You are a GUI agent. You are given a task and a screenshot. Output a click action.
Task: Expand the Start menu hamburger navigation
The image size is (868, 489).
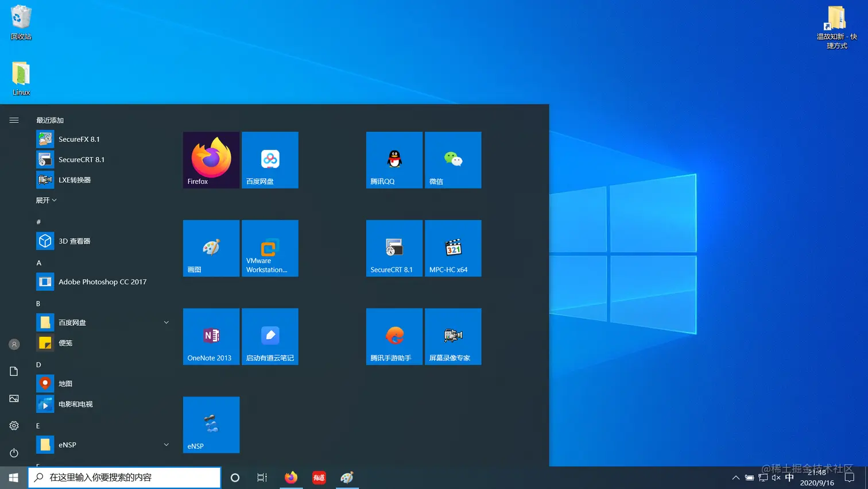tap(14, 120)
